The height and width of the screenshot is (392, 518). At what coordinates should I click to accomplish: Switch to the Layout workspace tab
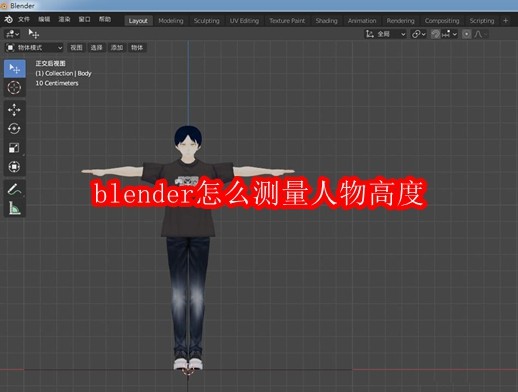pyautogui.click(x=138, y=21)
